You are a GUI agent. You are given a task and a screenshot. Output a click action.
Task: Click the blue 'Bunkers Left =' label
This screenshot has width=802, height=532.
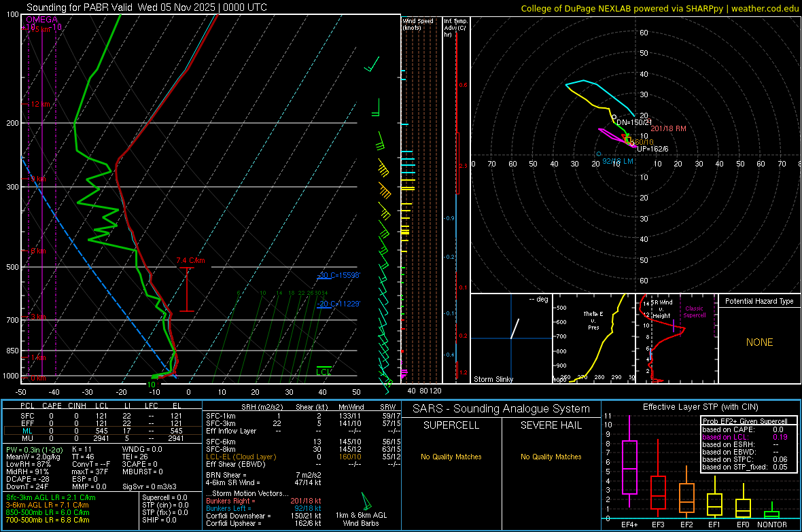click(228, 508)
